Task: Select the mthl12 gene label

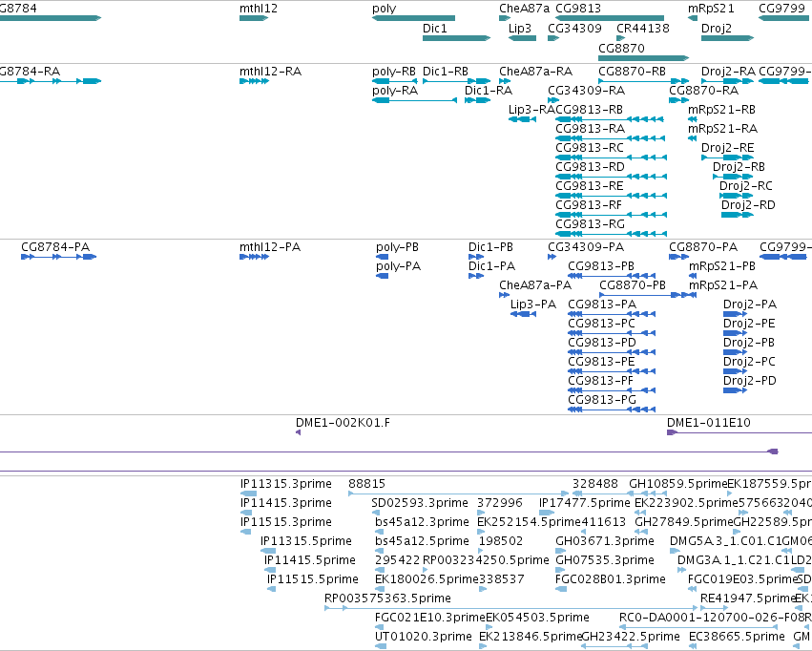Action: tap(259, 9)
